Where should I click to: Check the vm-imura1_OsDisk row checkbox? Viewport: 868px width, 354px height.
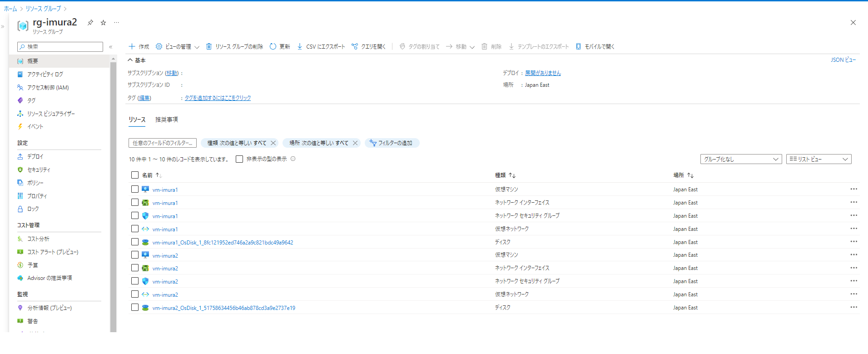(x=135, y=242)
